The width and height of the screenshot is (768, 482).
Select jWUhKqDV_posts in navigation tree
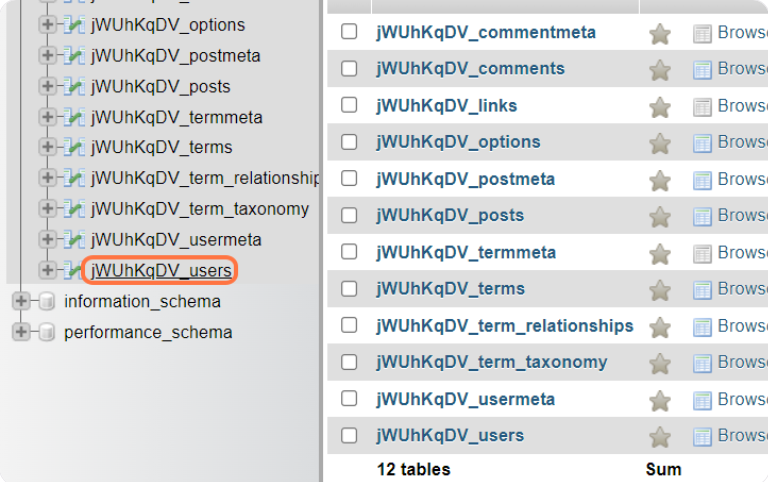point(160,87)
